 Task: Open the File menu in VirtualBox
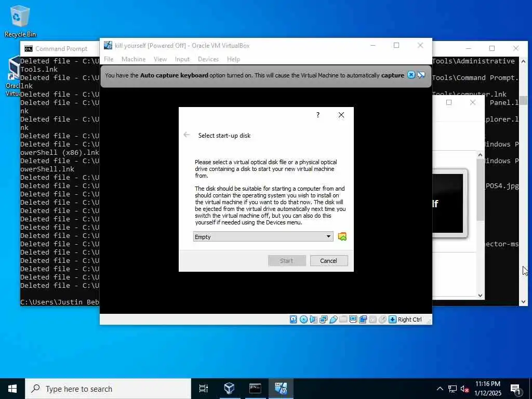coord(109,59)
